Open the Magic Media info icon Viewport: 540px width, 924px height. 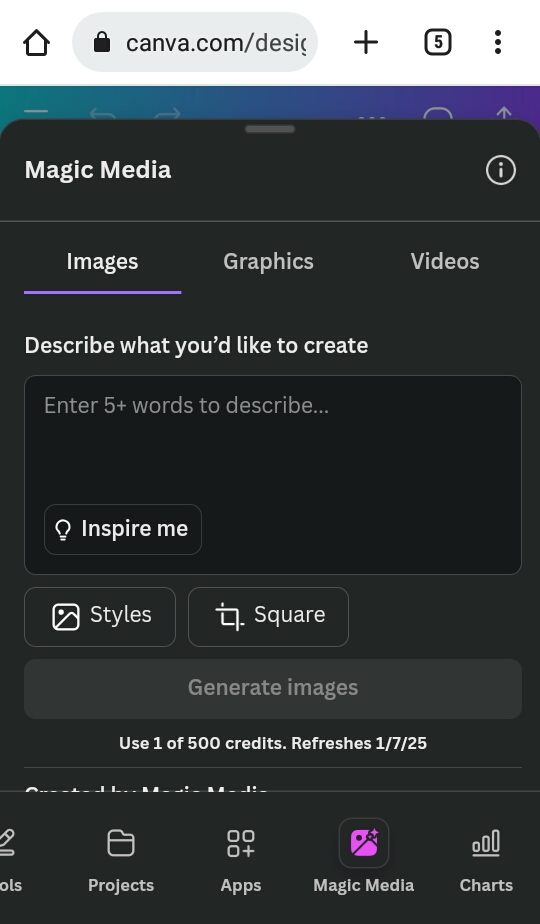[501, 170]
